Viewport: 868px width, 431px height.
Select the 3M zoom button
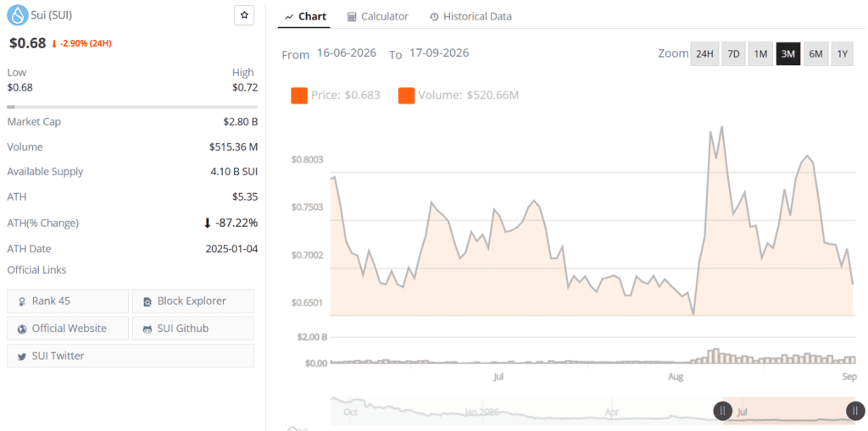[x=787, y=53]
